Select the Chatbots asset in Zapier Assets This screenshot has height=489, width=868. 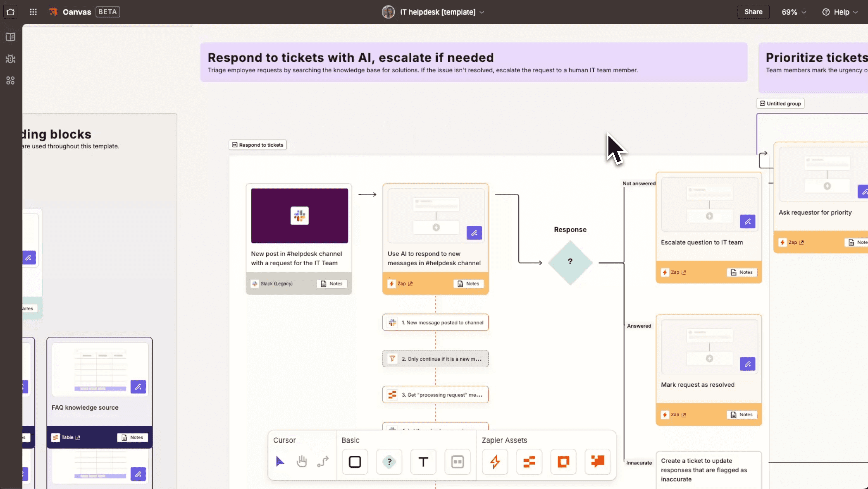[597, 462]
